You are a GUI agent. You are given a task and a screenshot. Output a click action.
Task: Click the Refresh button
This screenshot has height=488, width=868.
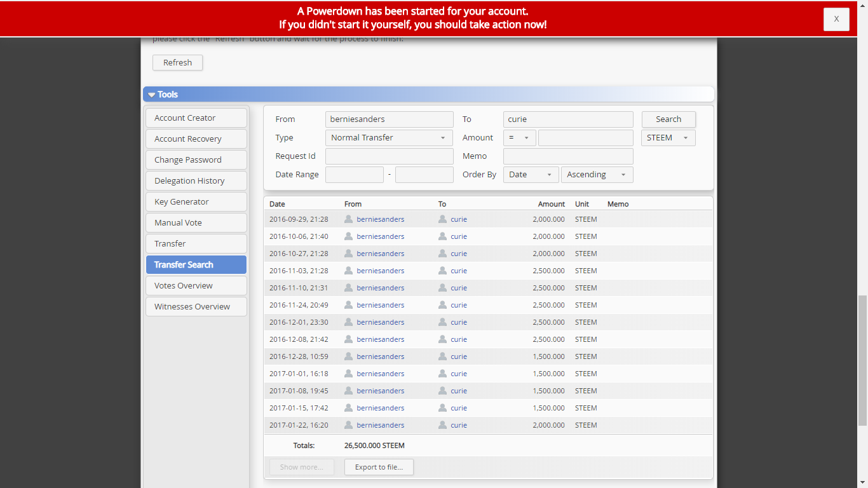coord(177,62)
